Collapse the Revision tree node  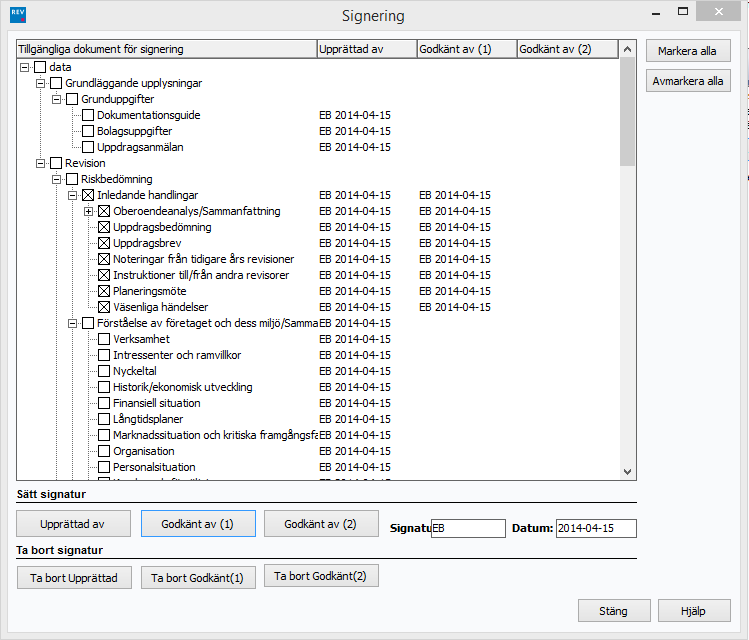[41, 163]
